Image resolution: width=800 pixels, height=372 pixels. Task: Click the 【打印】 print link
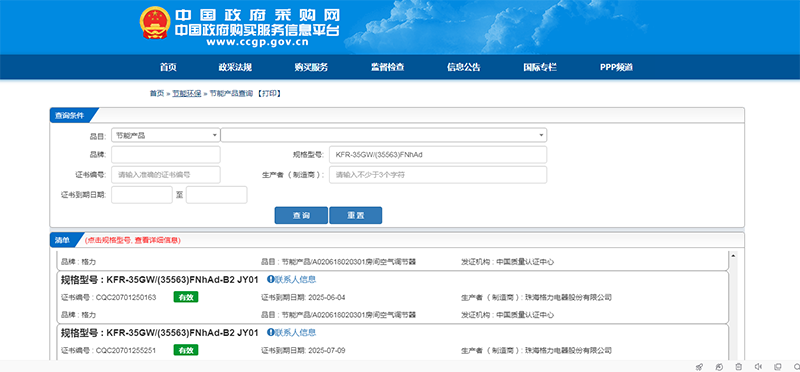click(268, 93)
